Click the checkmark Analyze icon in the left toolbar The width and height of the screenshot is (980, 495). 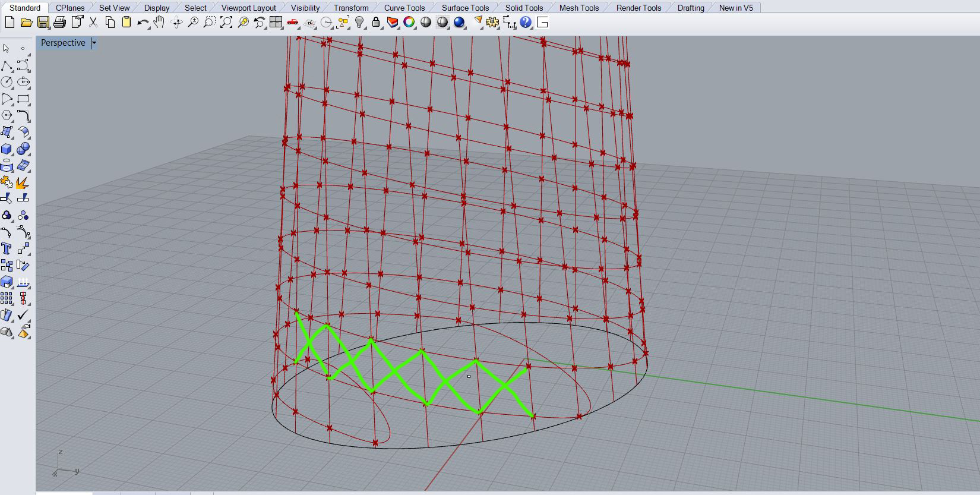[23, 315]
